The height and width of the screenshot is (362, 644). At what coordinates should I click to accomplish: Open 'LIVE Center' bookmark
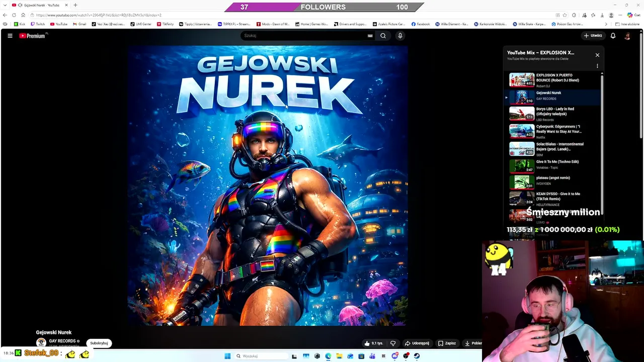141,24
